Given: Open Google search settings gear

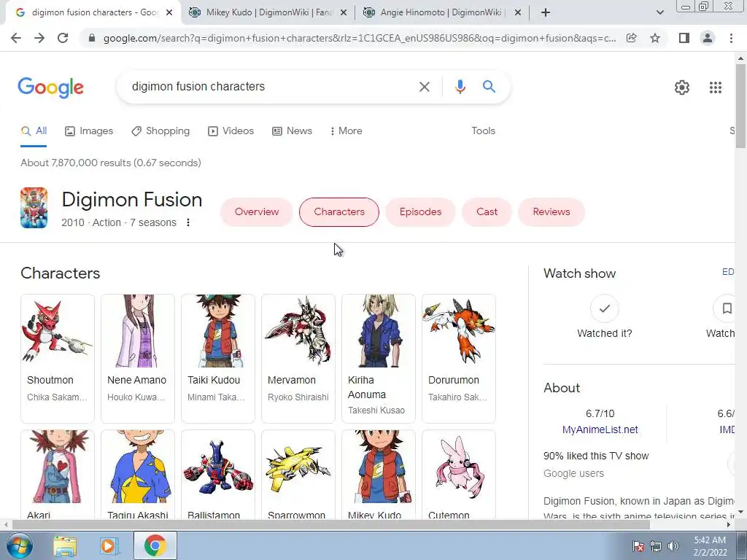Looking at the screenshot, I should point(682,87).
